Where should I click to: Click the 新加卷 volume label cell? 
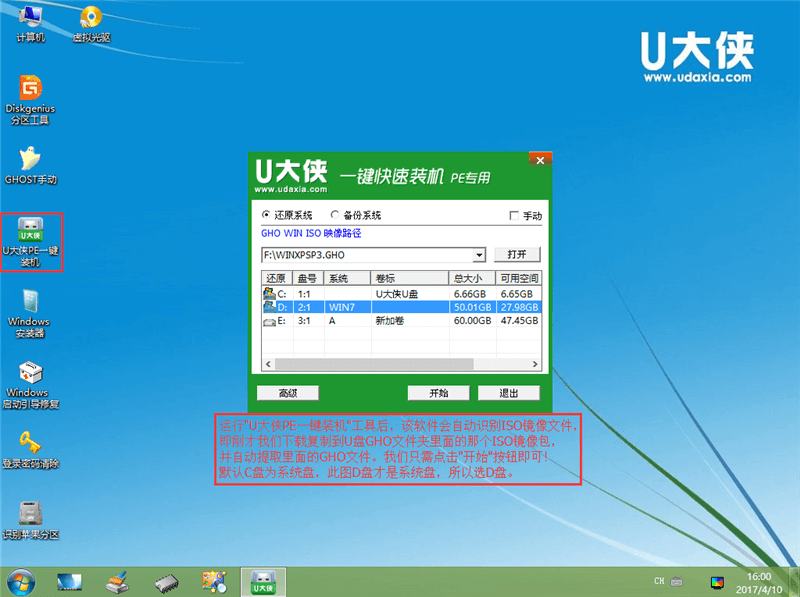[390, 320]
